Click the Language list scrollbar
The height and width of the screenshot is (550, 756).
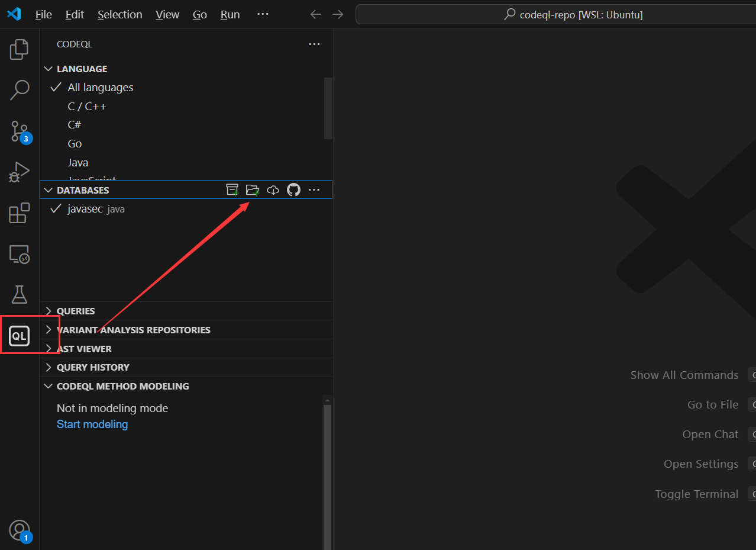pos(328,108)
